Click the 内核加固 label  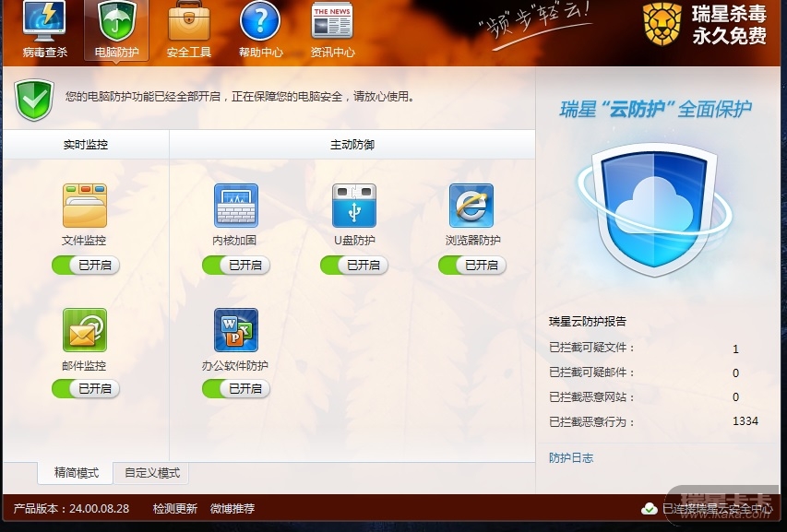(234, 241)
